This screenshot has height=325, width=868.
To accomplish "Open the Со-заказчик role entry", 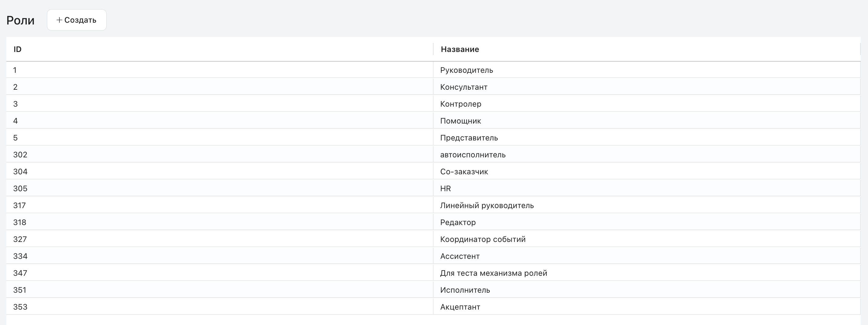I will (x=464, y=172).
